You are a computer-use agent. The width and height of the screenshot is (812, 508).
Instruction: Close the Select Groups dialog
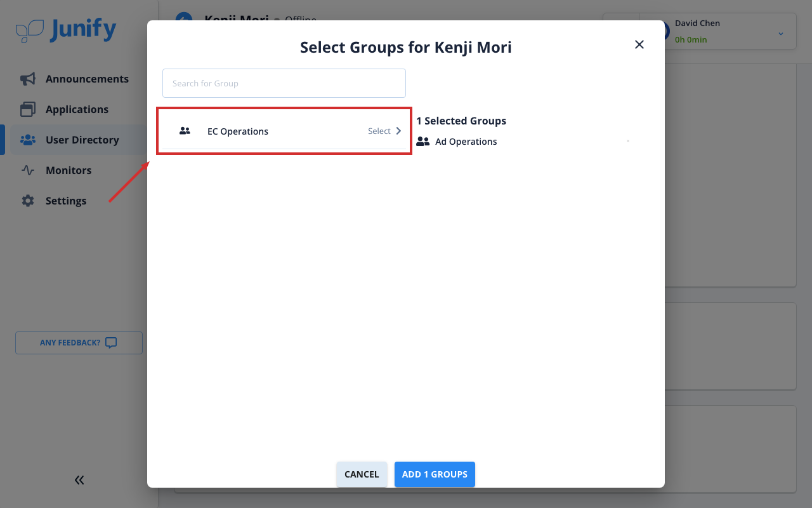639,44
